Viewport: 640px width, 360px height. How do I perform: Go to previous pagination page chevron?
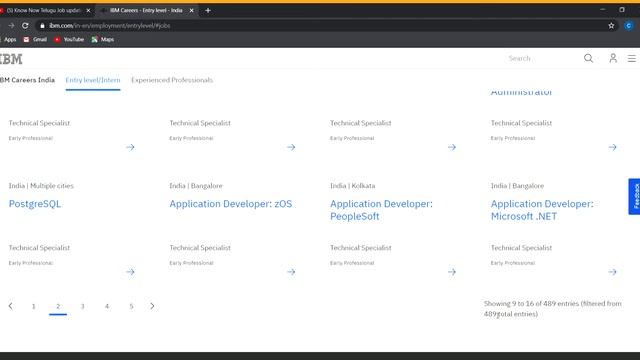tap(11, 306)
